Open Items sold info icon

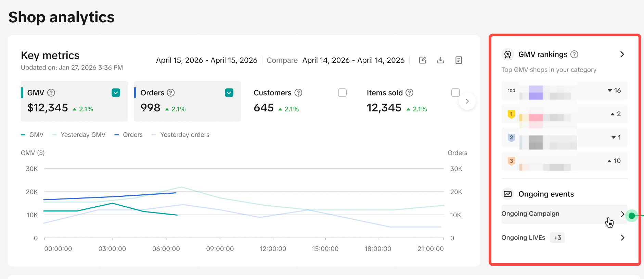[410, 93]
